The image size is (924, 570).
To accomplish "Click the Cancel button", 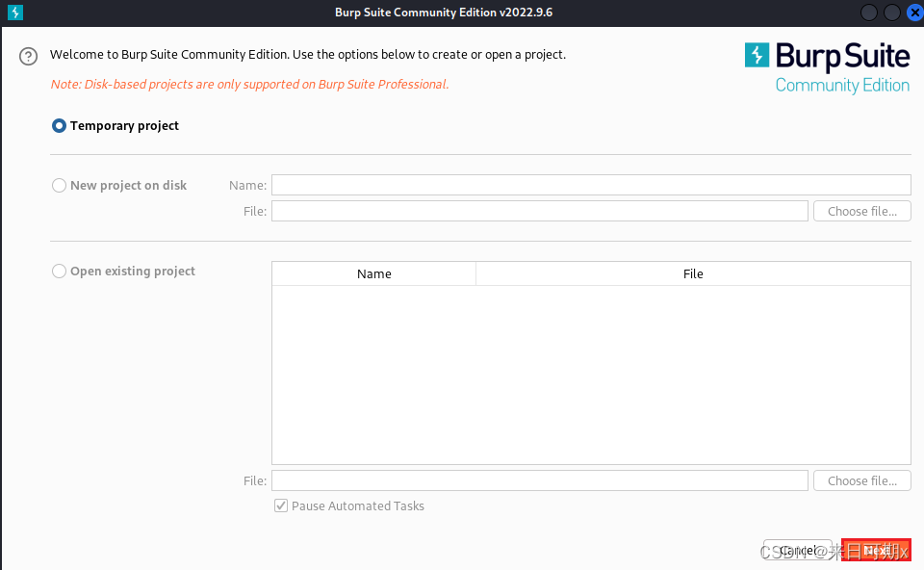I will coord(798,550).
